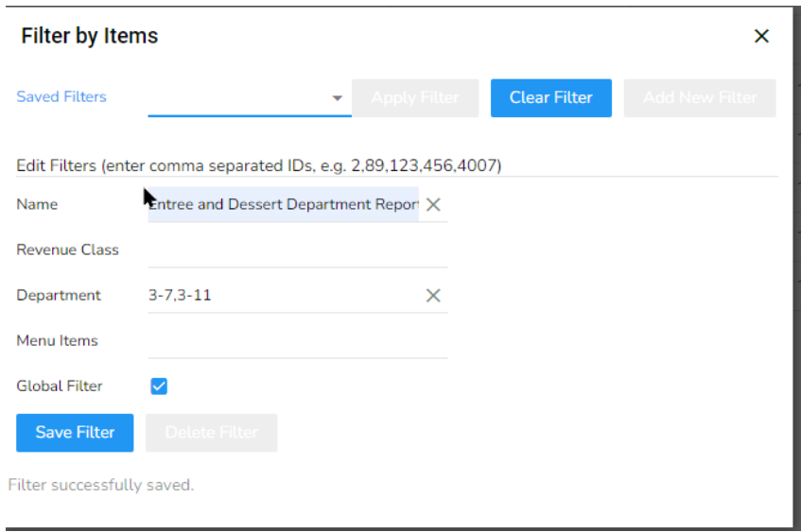Uncheck the Global Filter checkbox
Viewport: 801px width, 532px height.
[x=160, y=386]
